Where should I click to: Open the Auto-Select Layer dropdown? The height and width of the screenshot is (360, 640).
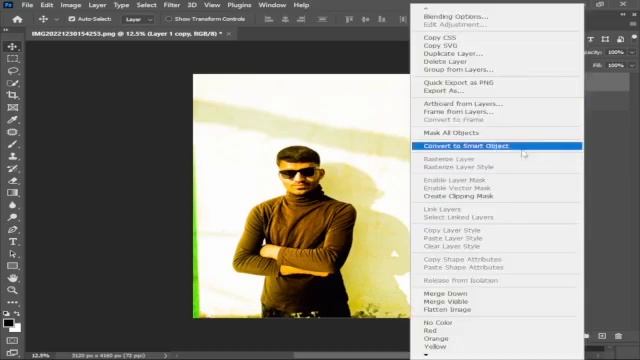pos(138,19)
